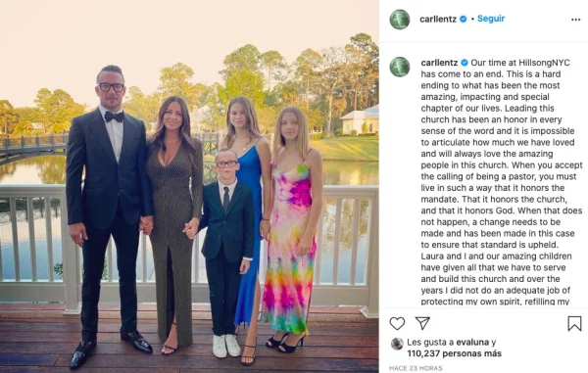
Task: Open the small liker avatar near likes
Action: pyautogui.click(x=397, y=344)
